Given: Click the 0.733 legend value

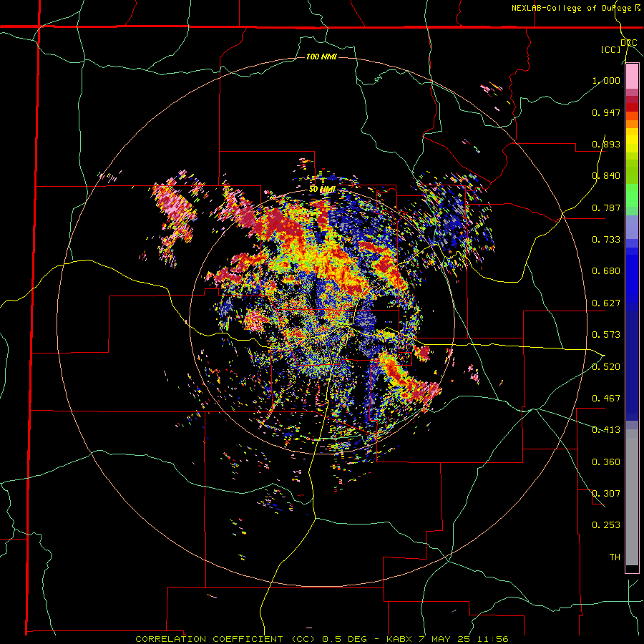Looking at the screenshot, I should coord(606,240).
